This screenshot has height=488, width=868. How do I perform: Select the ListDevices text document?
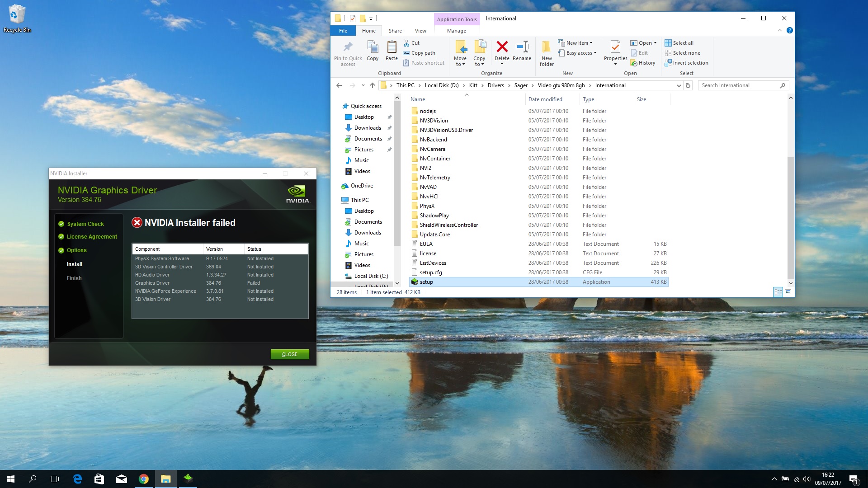point(538,263)
